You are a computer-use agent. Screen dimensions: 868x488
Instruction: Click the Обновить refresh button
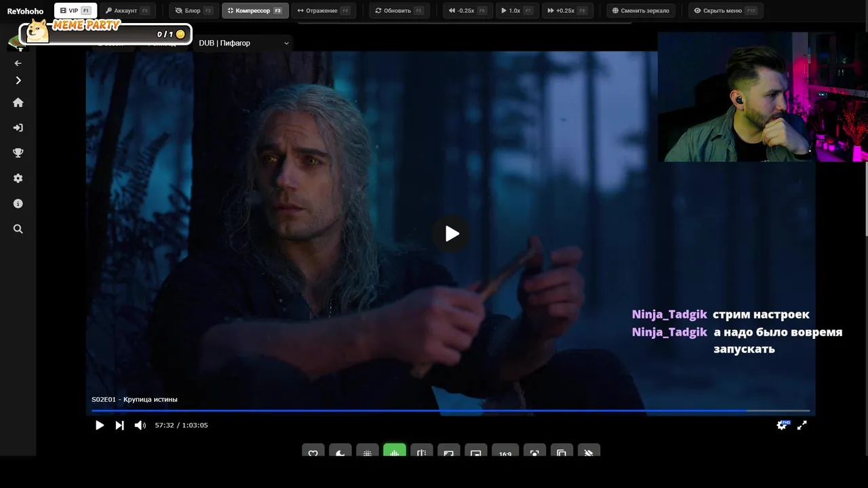tap(400, 11)
